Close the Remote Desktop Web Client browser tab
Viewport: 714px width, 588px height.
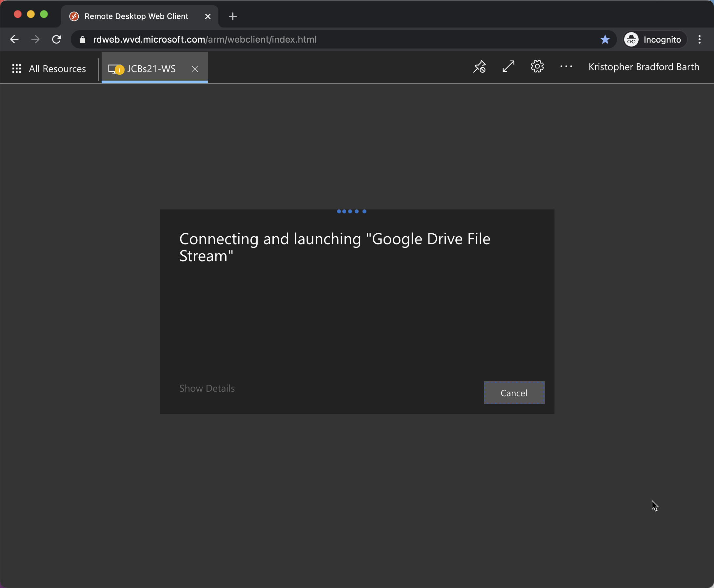208,16
